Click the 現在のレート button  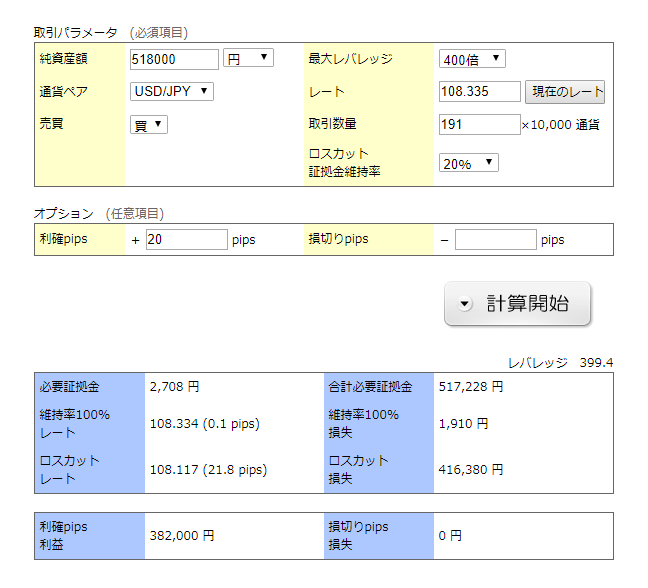(x=565, y=92)
